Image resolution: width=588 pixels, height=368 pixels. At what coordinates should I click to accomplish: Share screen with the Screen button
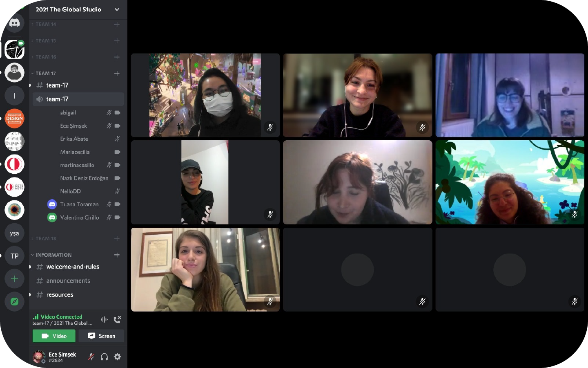coord(101,336)
